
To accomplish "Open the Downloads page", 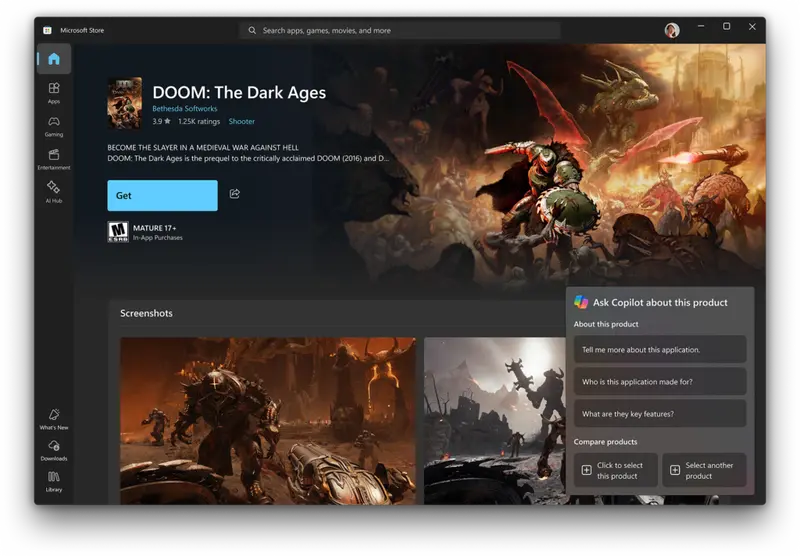I will (54, 450).
